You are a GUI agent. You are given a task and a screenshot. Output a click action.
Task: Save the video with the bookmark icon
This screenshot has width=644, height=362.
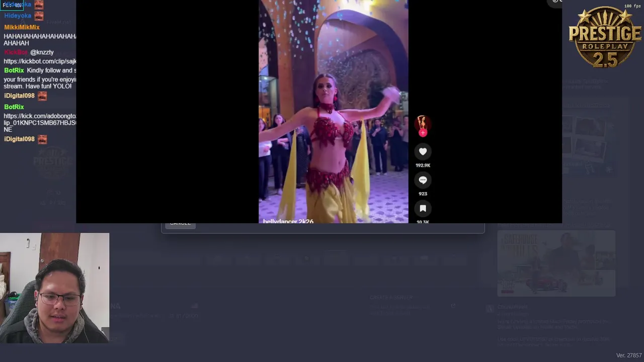pos(423,208)
